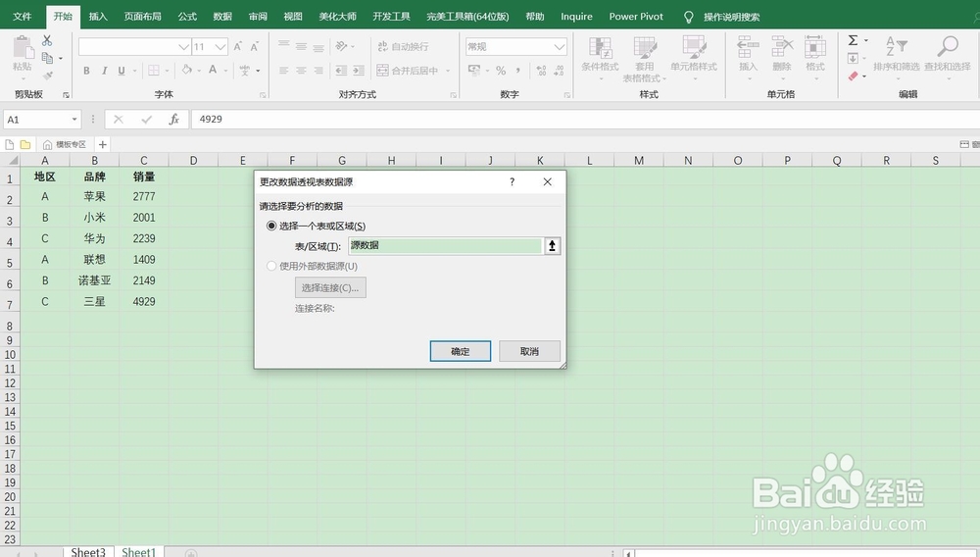Switch to the Inquire tab
This screenshot has width=980, height=557.
click(x=576, y=17)
